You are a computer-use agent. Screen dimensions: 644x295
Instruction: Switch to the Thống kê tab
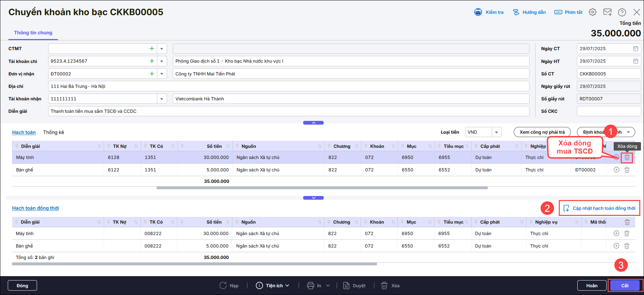click(54, 132)
